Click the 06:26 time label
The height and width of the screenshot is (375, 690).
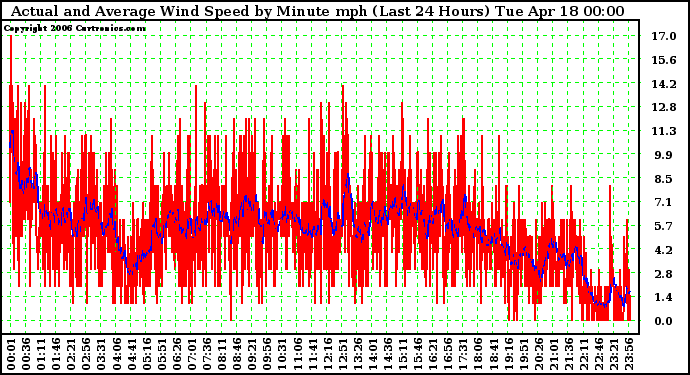point(177,354)
